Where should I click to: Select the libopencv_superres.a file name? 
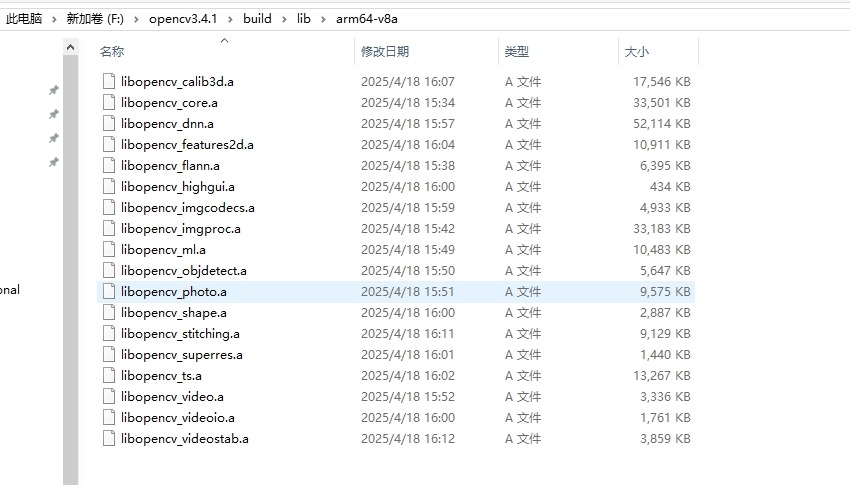pyautogui.click(x=182, y=354)
